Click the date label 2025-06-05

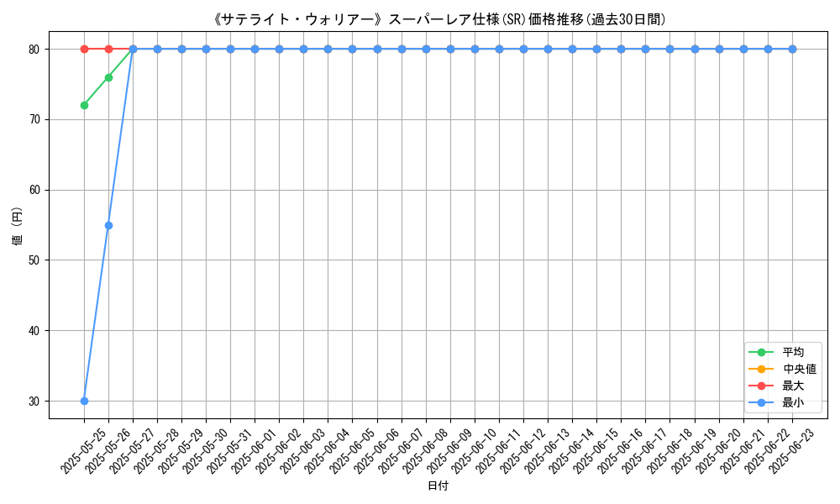tap(351, 452)
